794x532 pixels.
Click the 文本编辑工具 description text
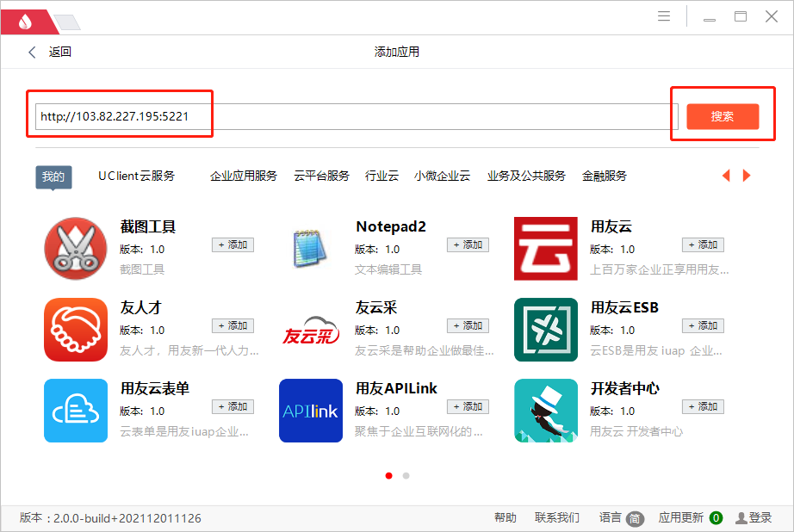[388, 269]
